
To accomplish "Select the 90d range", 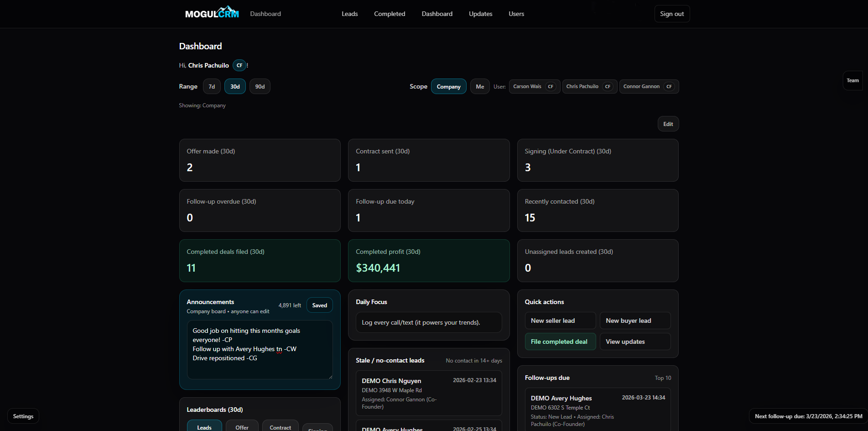I will (260, 86).
